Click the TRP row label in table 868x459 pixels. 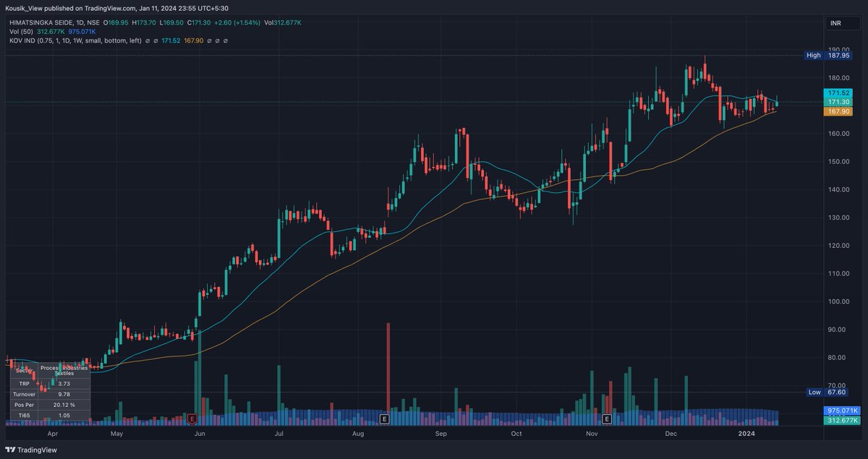(x=25, y=383)
